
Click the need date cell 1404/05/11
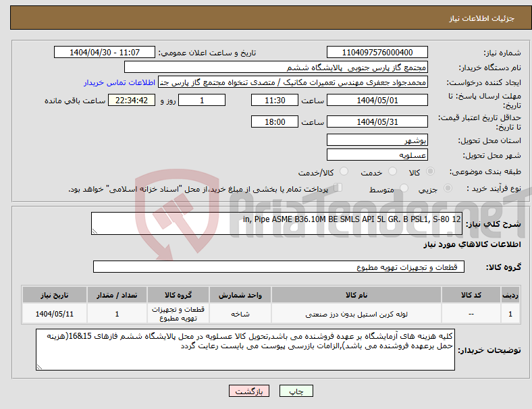[x=55, y=314]
